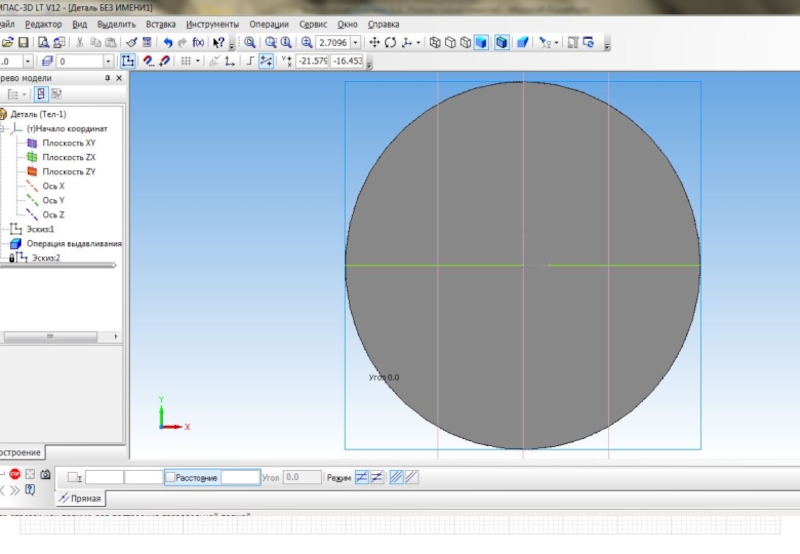Screen dimensions: 800x554
Task: Click the layer state icon before the 0 field
Action: coord(47,61)
